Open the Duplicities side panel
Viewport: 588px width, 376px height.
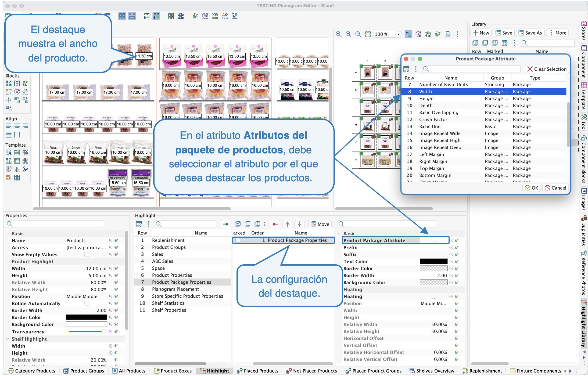584,230
